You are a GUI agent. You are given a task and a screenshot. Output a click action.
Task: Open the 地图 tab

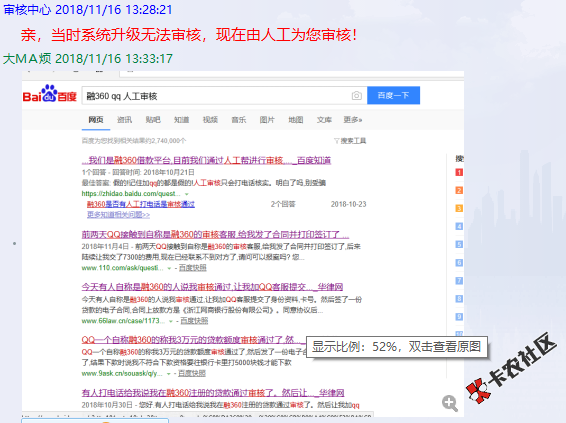(296, 120)
